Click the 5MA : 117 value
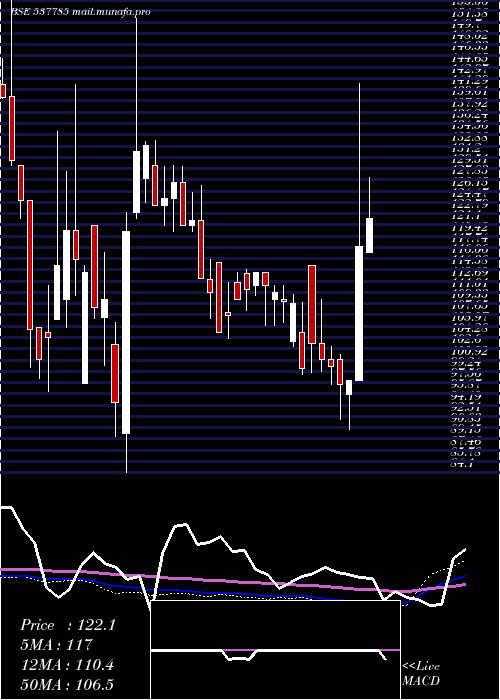 tap(56, 645)
